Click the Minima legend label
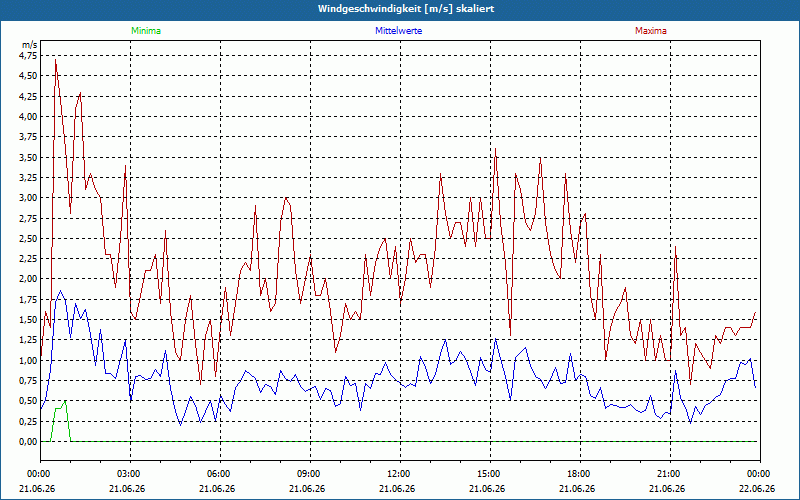Image resolution: width=800 pixels, height=500 pixels. click(146, 31)
